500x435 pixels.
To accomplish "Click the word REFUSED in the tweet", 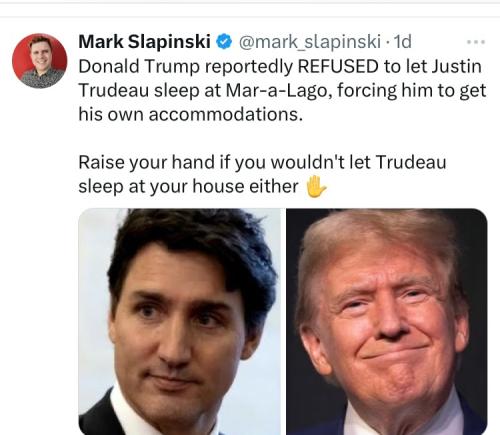I will [338, 66].
